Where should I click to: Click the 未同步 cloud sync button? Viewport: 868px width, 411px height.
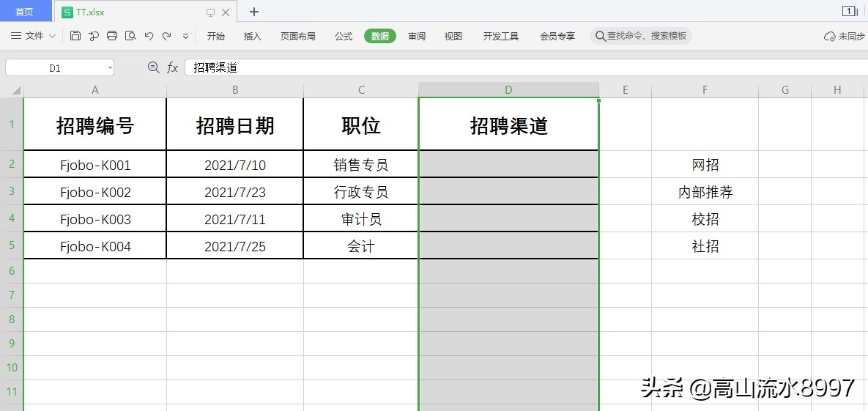(845, 36)
